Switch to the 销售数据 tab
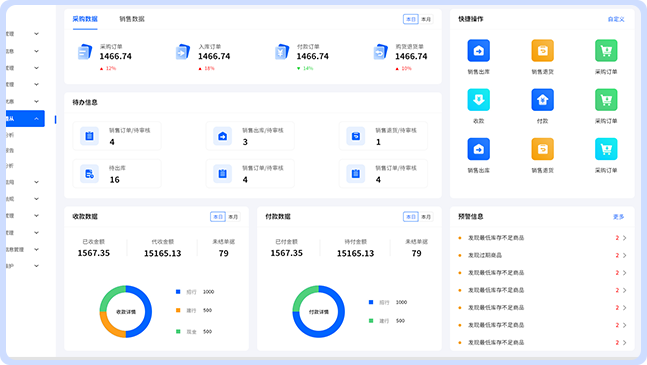647x365 pixels. tap(132, 19)
